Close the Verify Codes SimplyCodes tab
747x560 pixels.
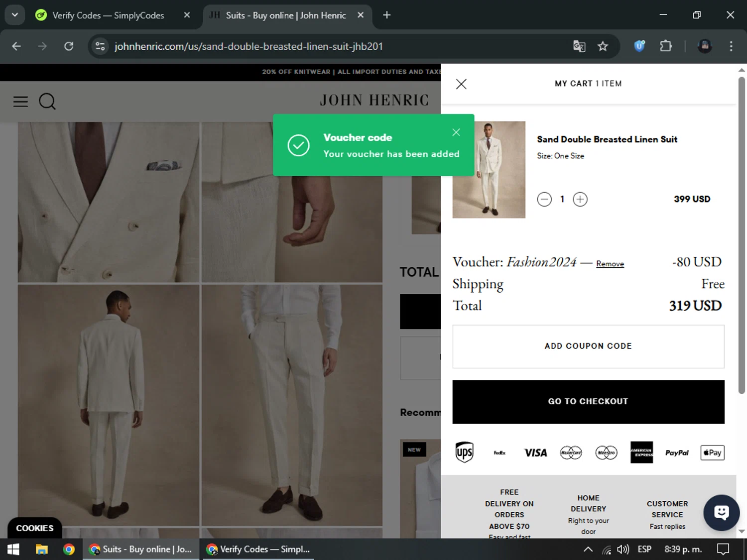187,15
